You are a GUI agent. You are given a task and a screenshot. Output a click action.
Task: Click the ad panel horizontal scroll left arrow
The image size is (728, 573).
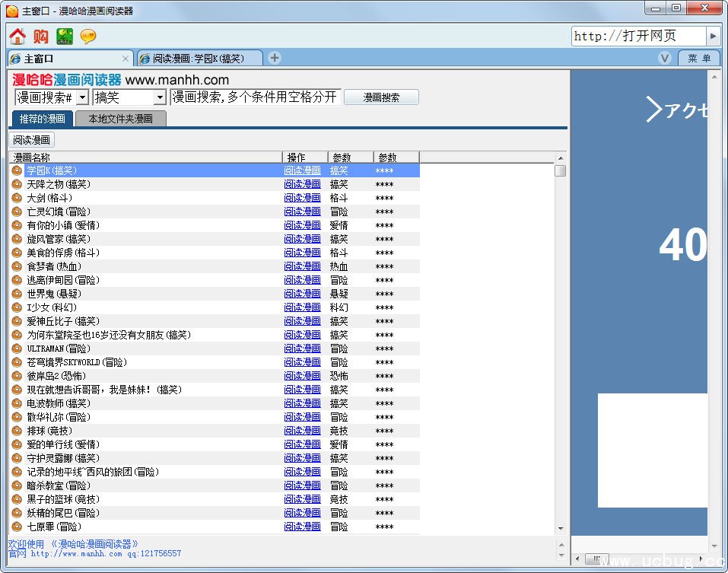point(577,559)
